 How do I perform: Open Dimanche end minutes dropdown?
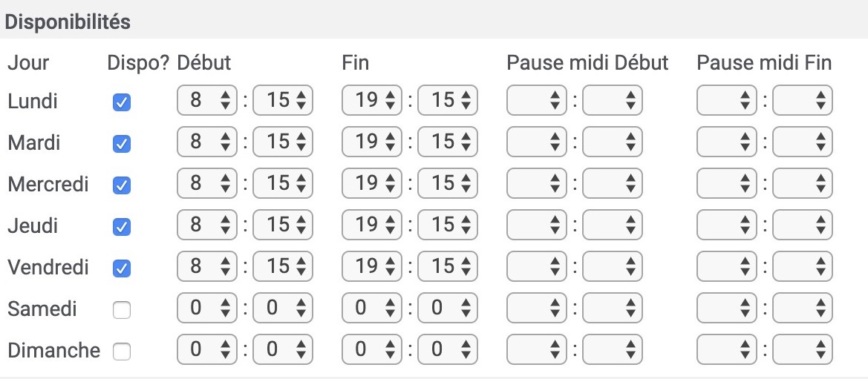[447, 349]
